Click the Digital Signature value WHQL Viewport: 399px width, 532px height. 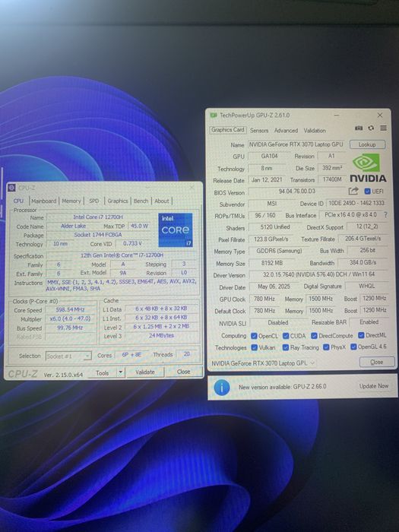367,286
